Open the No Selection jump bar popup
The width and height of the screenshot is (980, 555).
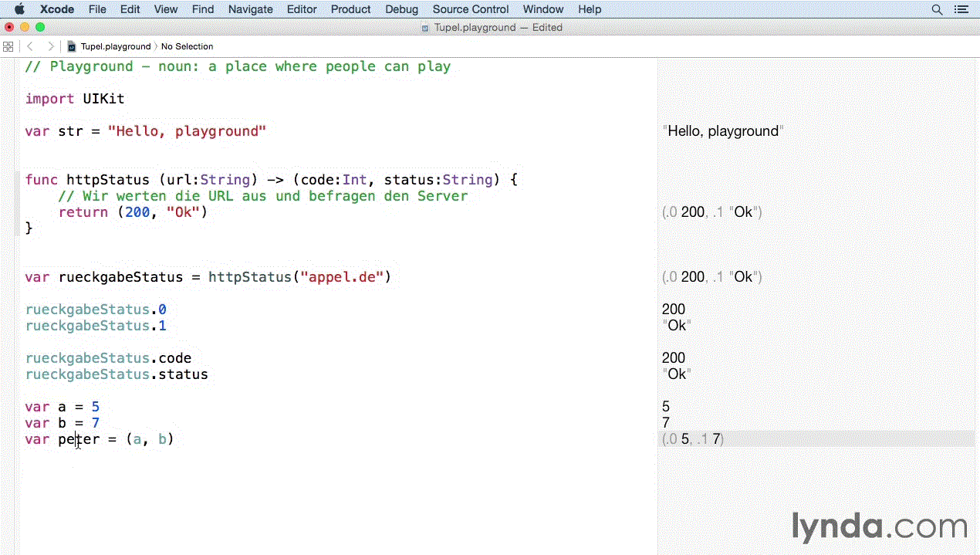(187, 46)
